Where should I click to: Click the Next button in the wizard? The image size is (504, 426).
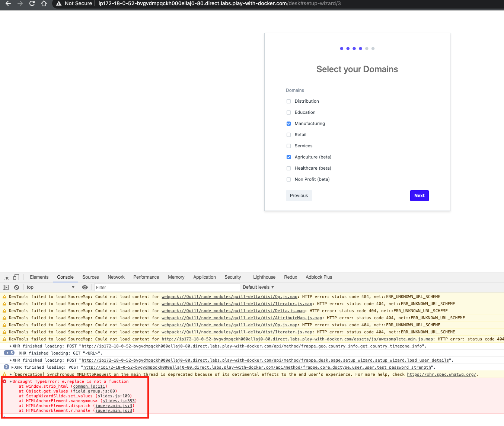419,195
